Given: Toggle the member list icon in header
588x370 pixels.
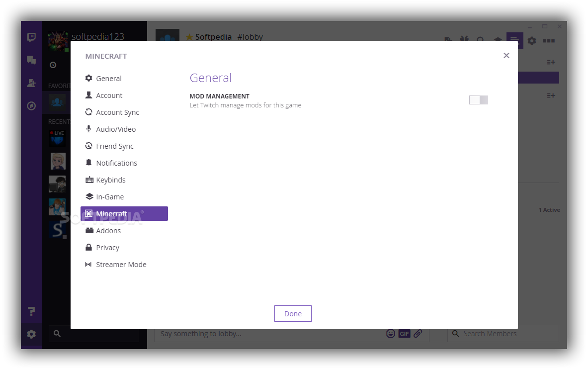Looking at the screenshot, I should click(x=514, y=41).
